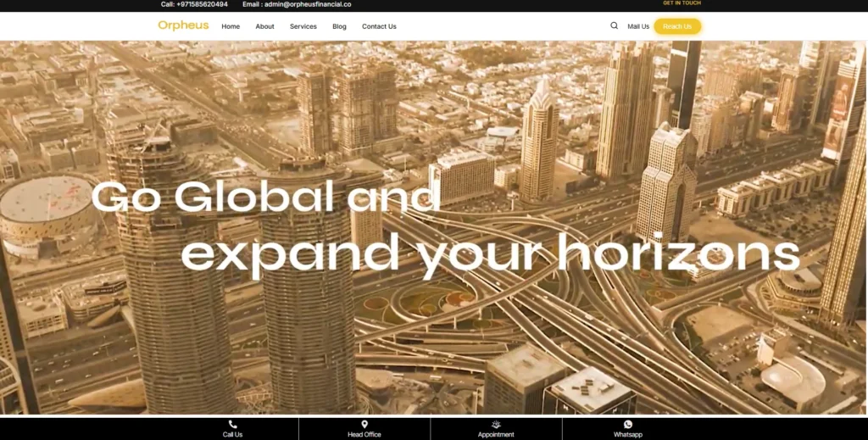This screenshot has width=868, height=440.
Task: Open the About page
Action: tap(264, 26)
